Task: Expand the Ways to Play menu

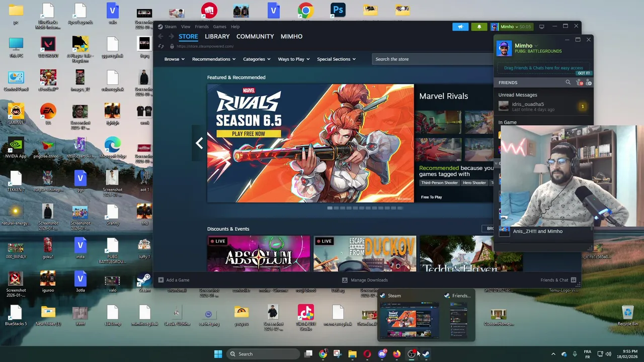Action: pos(294,59)
